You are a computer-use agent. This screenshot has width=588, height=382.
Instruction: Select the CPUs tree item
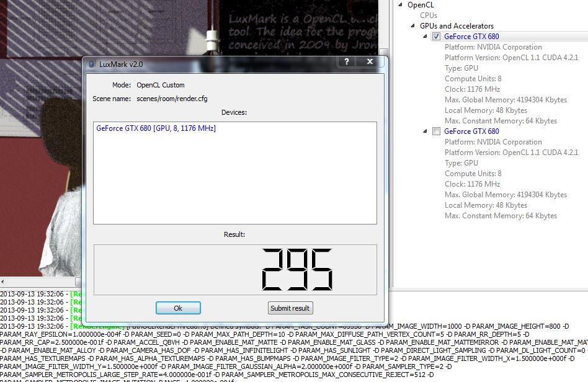pos(429,16)
